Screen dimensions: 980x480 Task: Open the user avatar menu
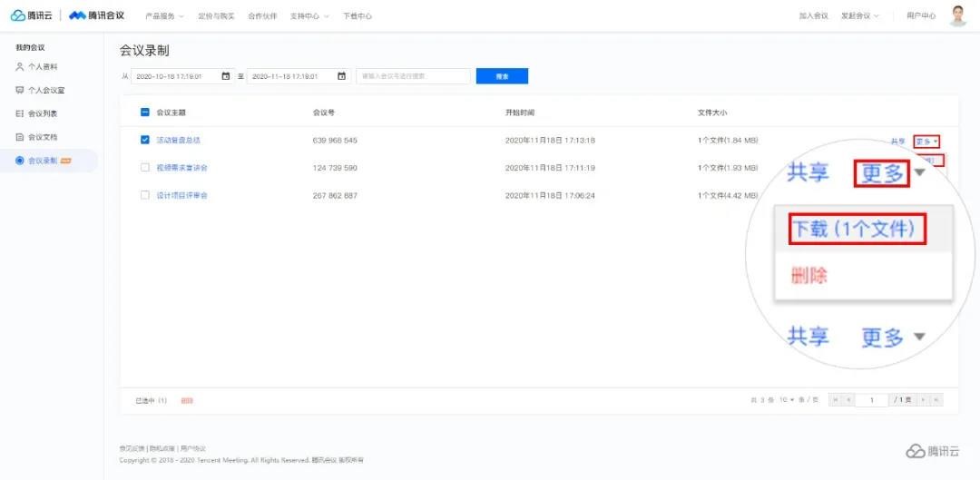point(957,15)
